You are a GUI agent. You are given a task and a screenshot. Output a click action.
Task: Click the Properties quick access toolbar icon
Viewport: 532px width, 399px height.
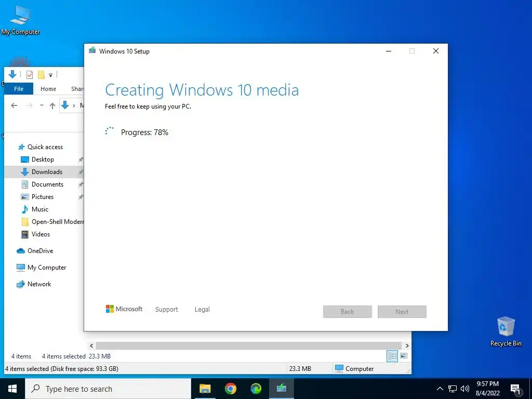click(x=30, y=74)
